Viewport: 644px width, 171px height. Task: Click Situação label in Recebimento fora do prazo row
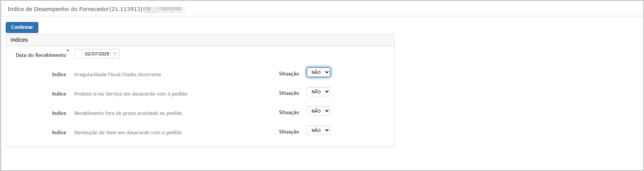289,113
